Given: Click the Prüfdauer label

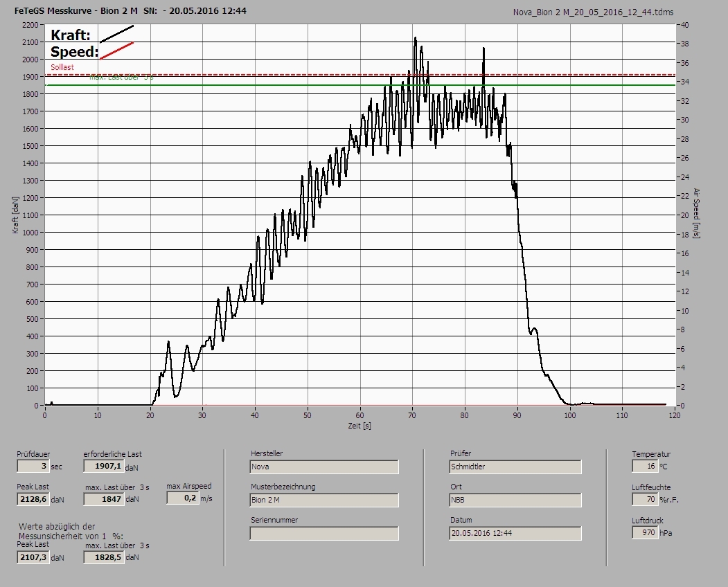Looking at the screenshot, I should click(x=33, y=454).
